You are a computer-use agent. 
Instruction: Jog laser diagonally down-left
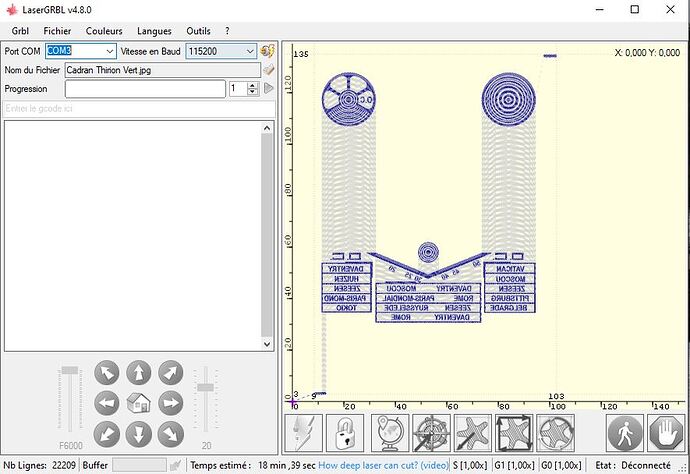[x=107, y=434]
